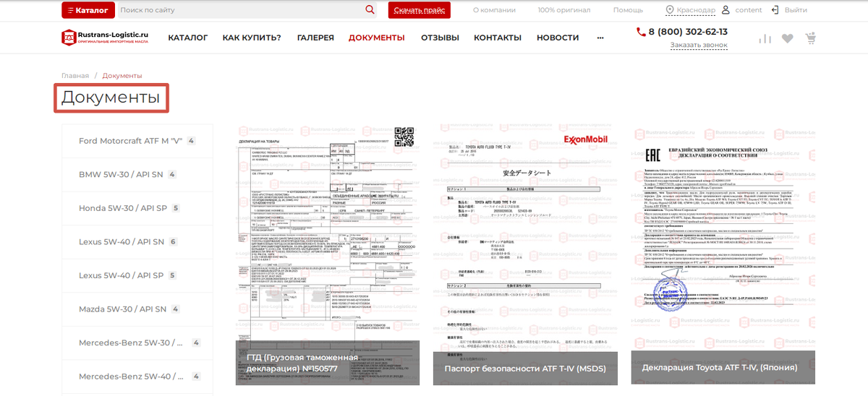Viewport: 868px width, 396px height.
Task: Select BMW 5W-30 / API SN category
Action: pos(137,174)
